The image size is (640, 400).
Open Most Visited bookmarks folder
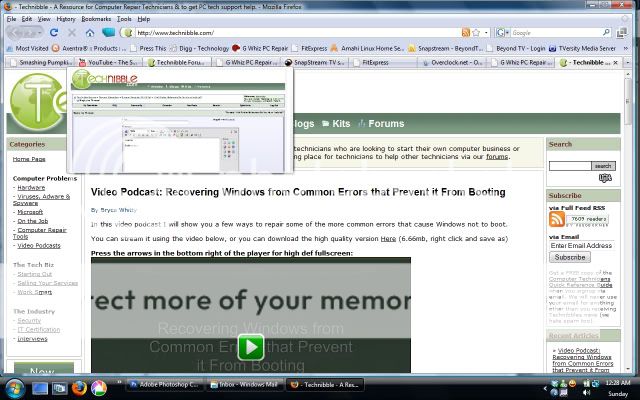27,48
